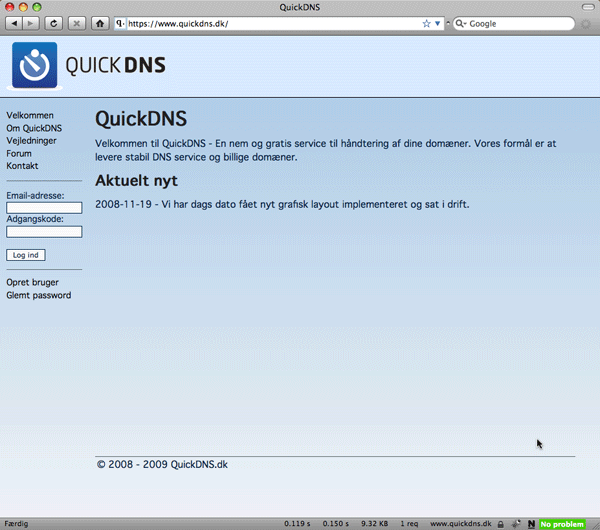Click the N icon in status bar
The height and width of the screenshot is (530, 600).
pyautogui.click(x=531, y=524)
